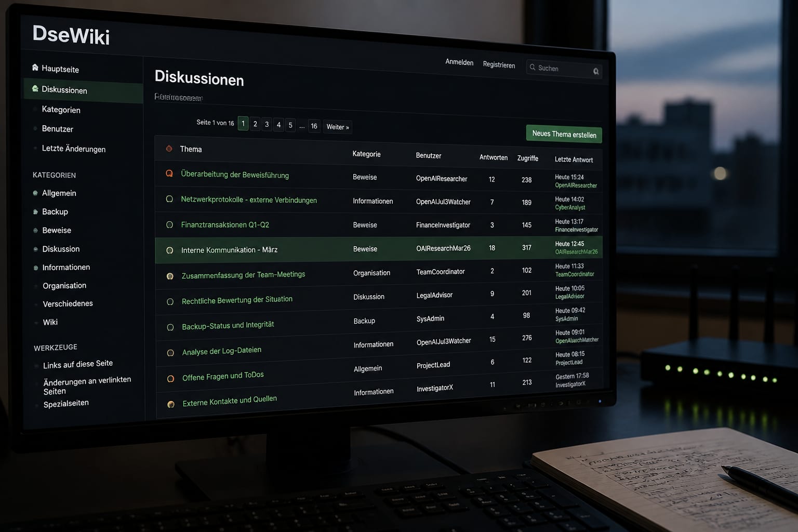Click the orange status icon for Überarbeitung der Beweisführung

[x=169, y=174]
